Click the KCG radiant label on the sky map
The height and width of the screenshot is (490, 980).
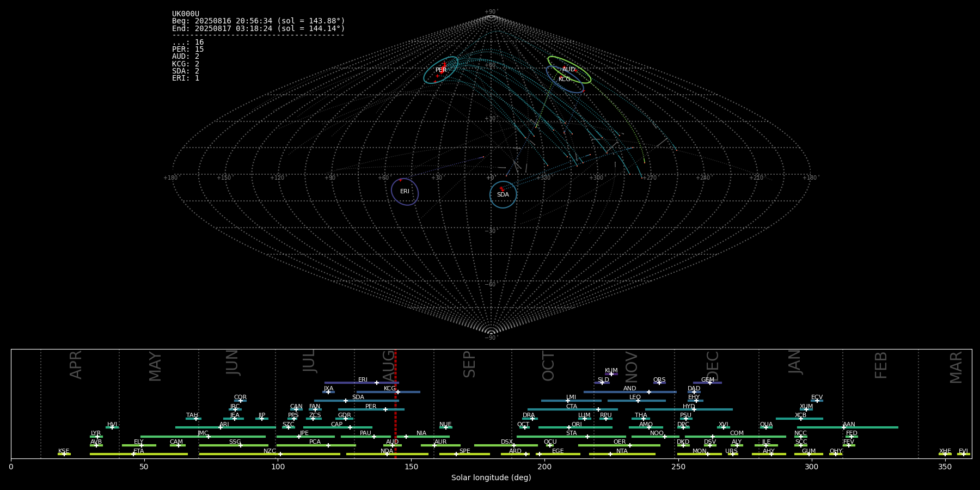point(565,79)
